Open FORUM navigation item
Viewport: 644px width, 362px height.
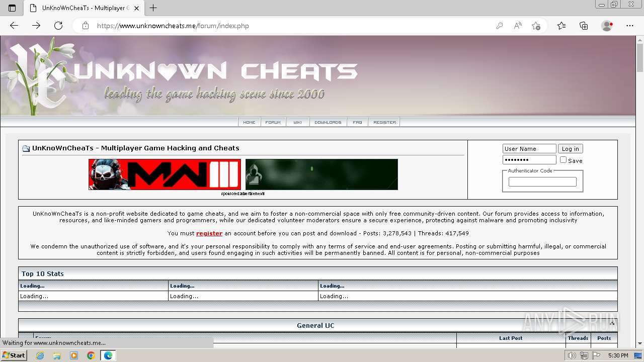point(273,122)
